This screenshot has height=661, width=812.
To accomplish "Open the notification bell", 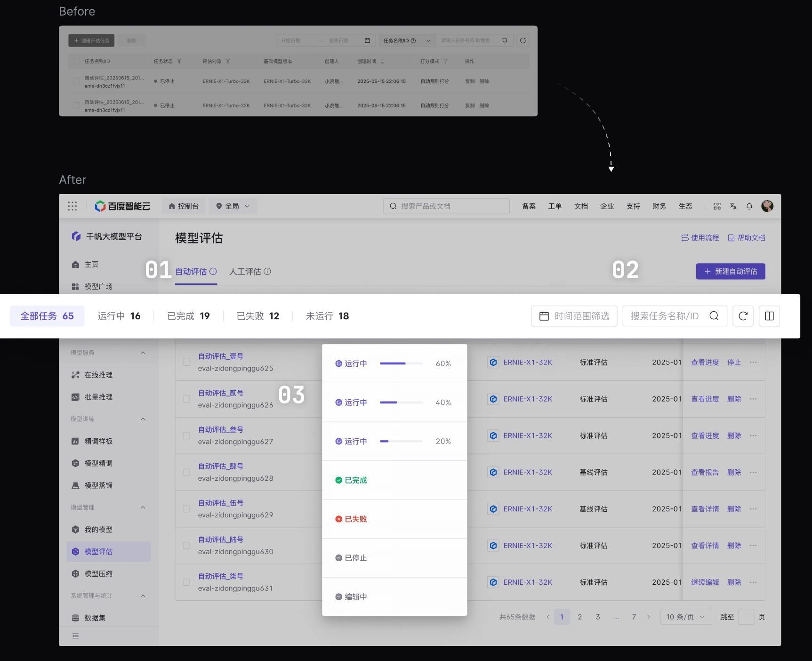I will point(749,206).
